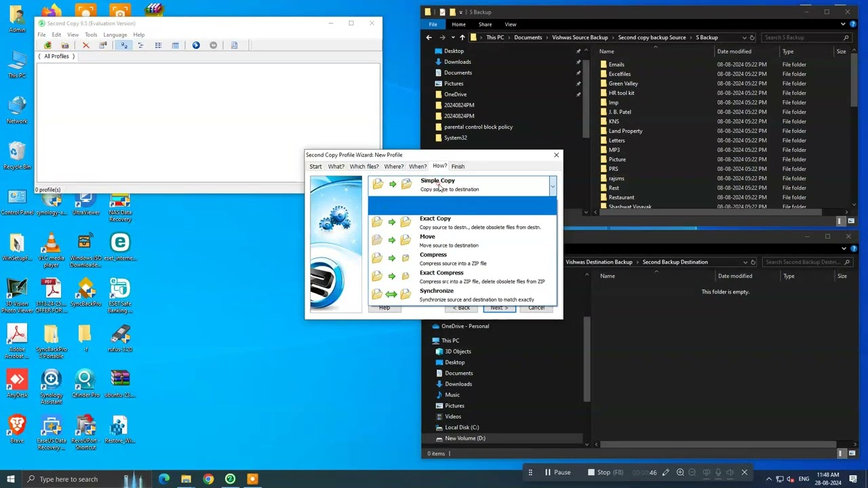Image resolution: width=868 pixels, height=488 pixels.
Task: Open the AnyDesk desktop icon
Action: pyautogui.click(x=17, y=383)
